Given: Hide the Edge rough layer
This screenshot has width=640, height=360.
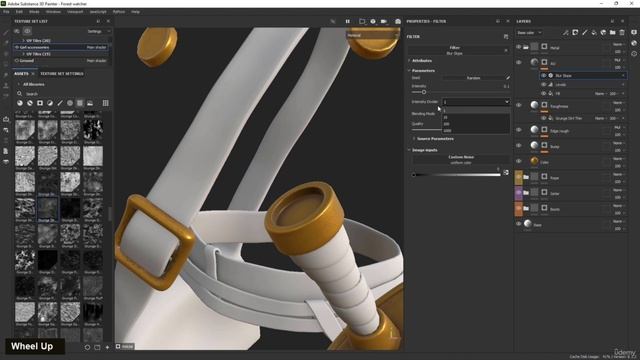Looking at the screenshot, I should (519, 130).
